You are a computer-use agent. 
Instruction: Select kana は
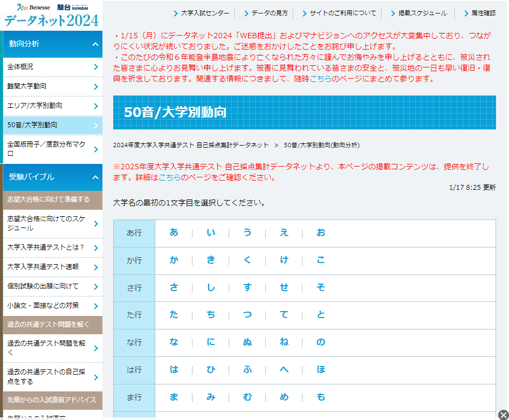[174, 369]
